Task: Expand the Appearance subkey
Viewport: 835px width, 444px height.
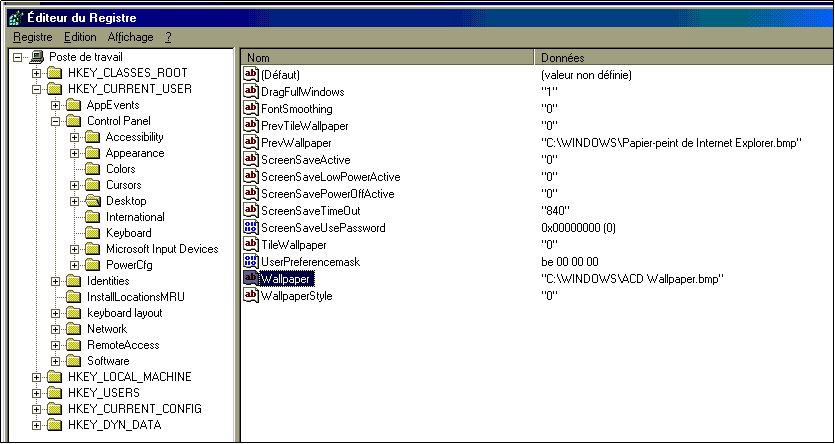Action: (74, 153)
